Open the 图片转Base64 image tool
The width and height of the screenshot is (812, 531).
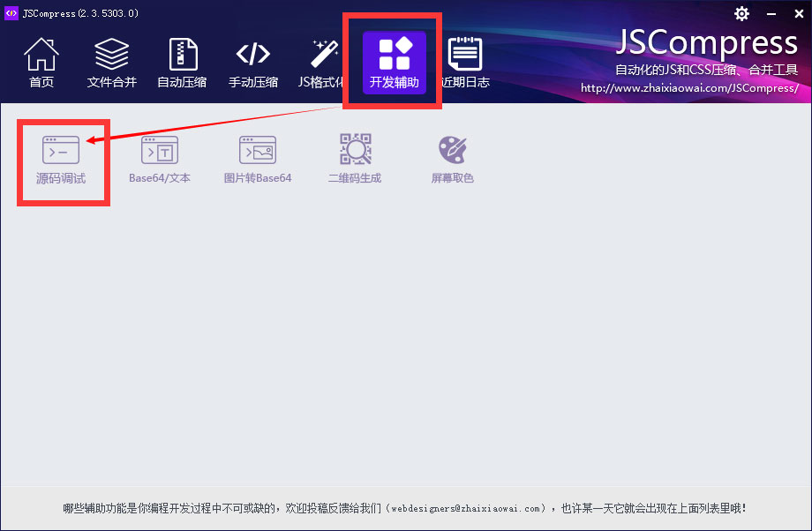click(x=258, y=160)
